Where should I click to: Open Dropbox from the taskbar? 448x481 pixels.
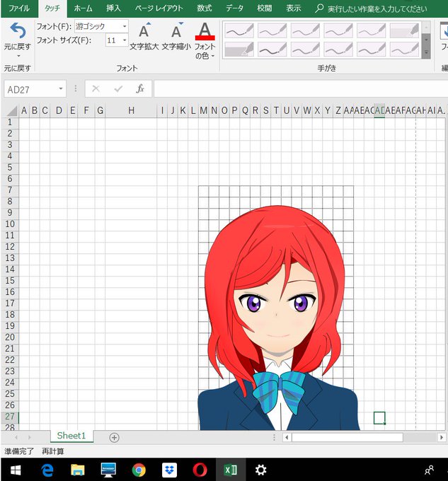tap(169, 470)
